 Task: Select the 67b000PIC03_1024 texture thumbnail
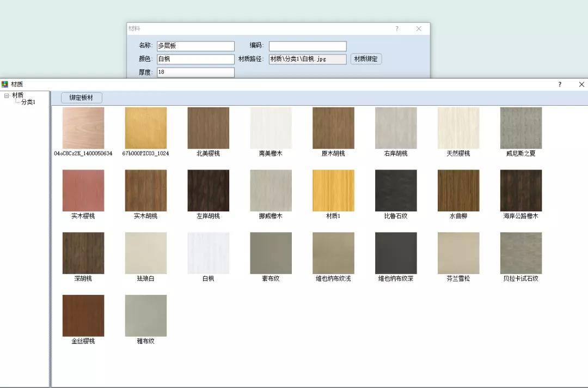[x=146, y=128]
